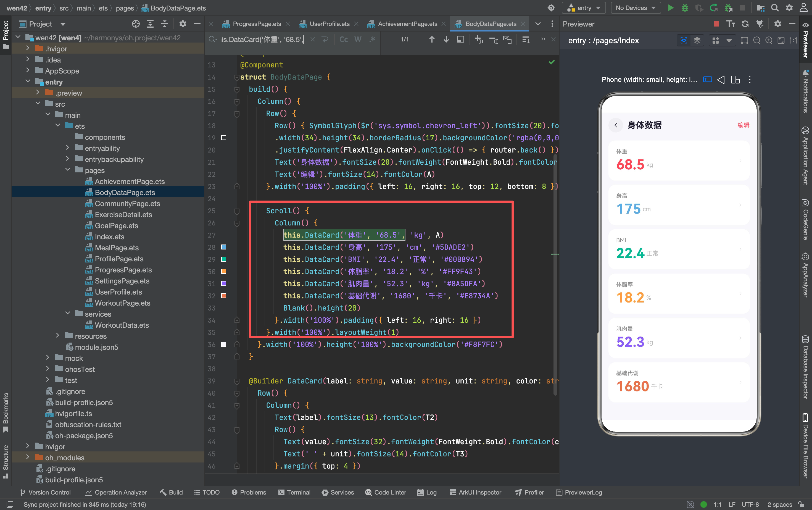Click attach debugger to process icon
This screenshot has width=812, height=510.
click(728, 8)
